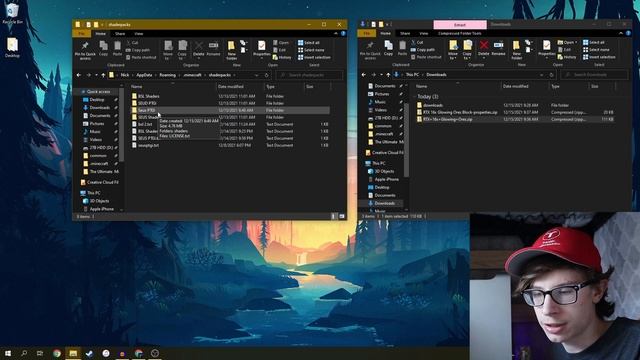Click Select all in shadepacks window

(x=309, y=42)
